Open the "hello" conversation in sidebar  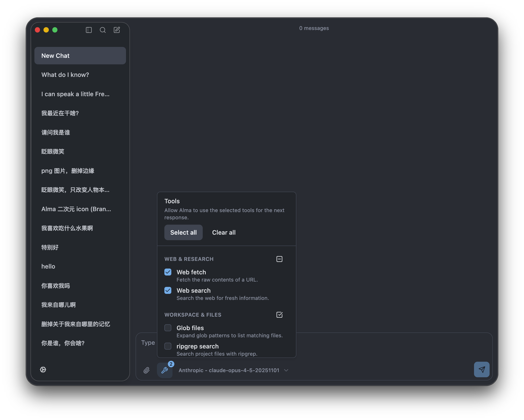(48, 266)
